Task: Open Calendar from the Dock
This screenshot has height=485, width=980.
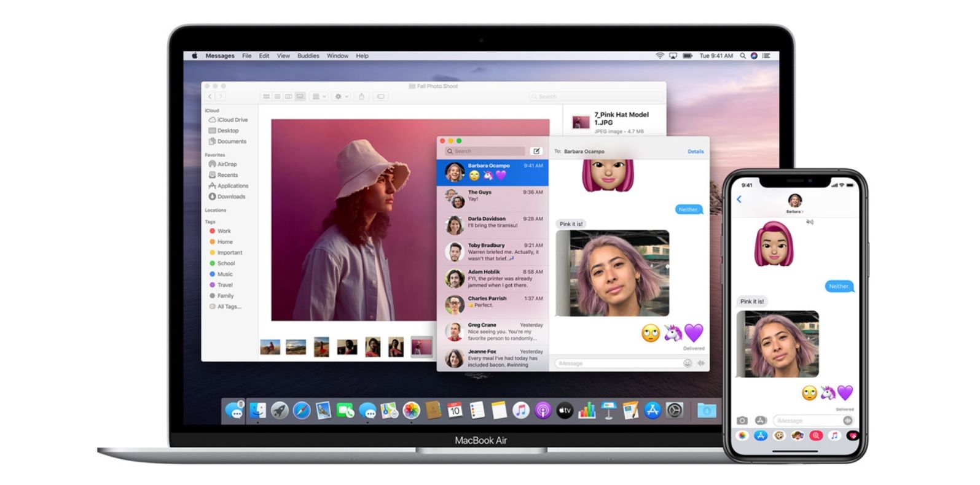Action: (x=455, y=410)
